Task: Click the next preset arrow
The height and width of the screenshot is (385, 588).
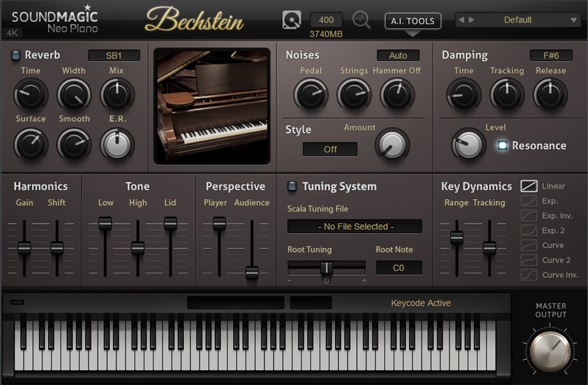Action: point(471,20)
